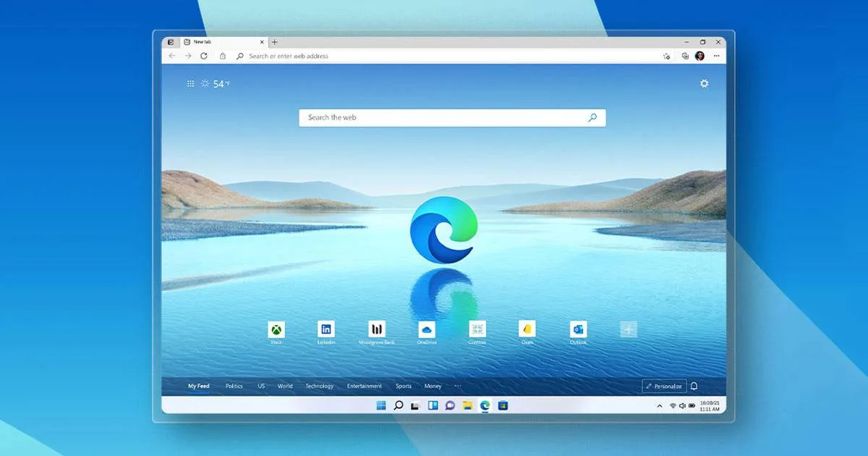The height and width of the screenshot is (456, 868).
Task: Open the Settings and more ellipsis menu
Action: pos(718,56)
